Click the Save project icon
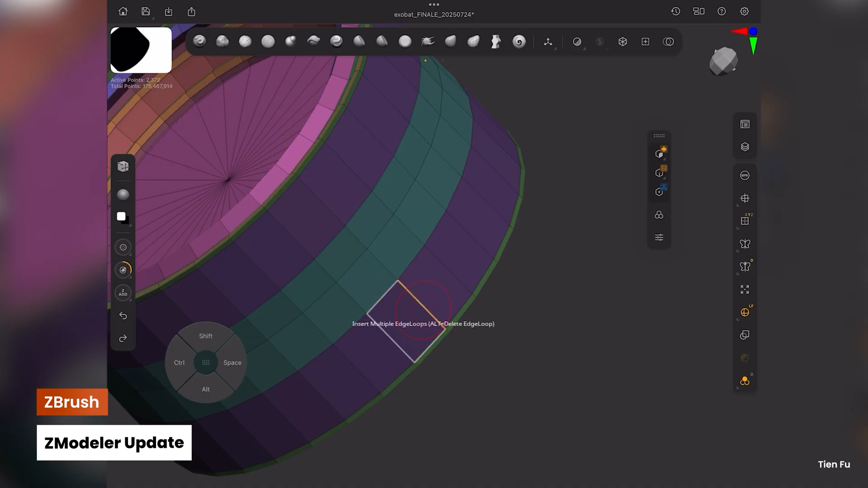This screenshot has width=868, height=488. (x=146, y=12)
